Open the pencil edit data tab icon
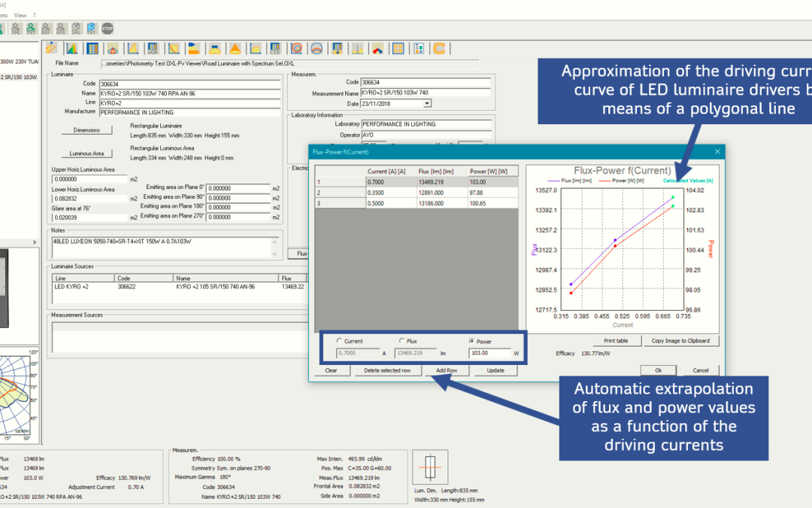 click(x=52, y=48)
